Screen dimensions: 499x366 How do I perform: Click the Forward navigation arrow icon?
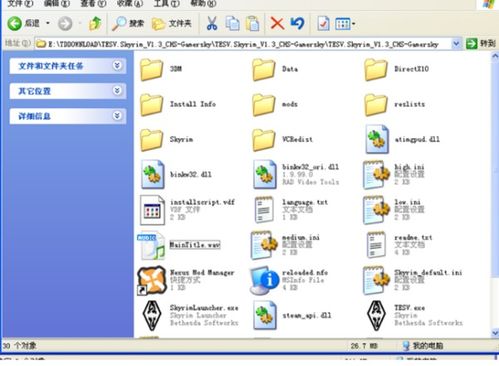[x=65, y=24]
